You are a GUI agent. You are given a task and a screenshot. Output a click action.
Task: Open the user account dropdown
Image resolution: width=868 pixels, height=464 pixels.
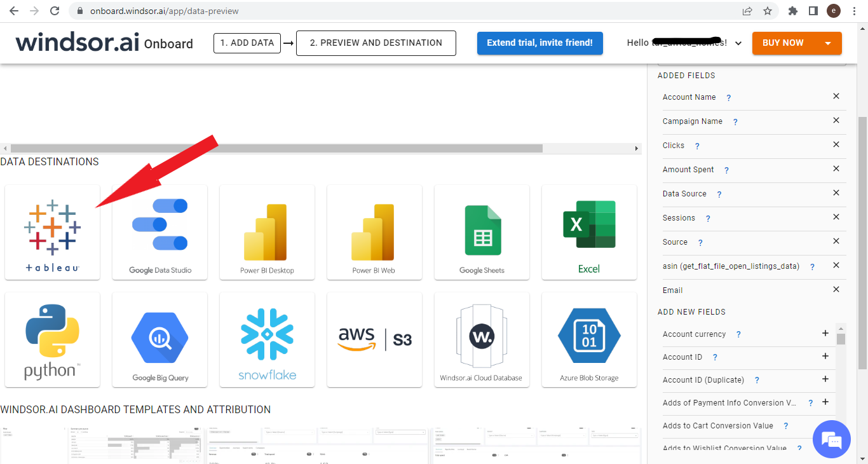[738, 43]
